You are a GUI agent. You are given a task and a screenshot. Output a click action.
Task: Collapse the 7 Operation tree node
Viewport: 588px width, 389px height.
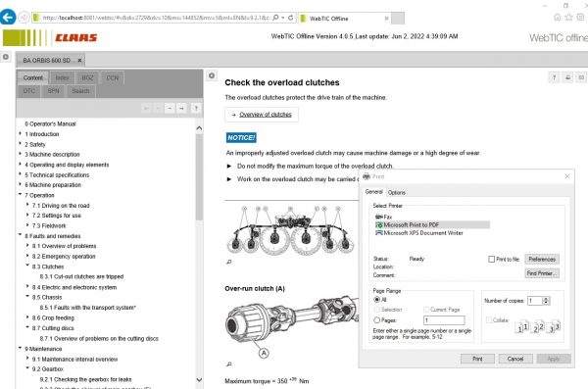(x=21, y=195)
